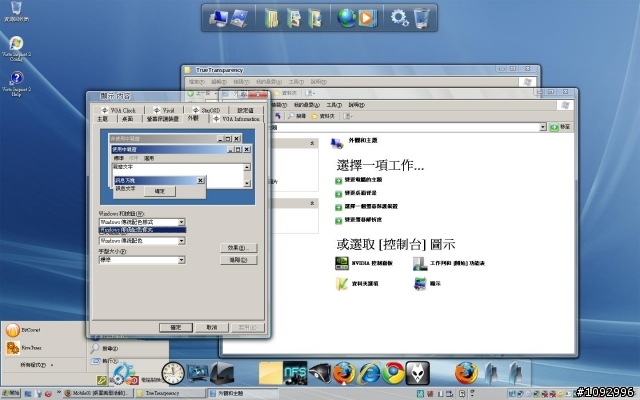The width and height of the screenshot is (640, 400).
Task: Open the NVIDIA 控制面板 control panel icon
Action: pos(363,263)
